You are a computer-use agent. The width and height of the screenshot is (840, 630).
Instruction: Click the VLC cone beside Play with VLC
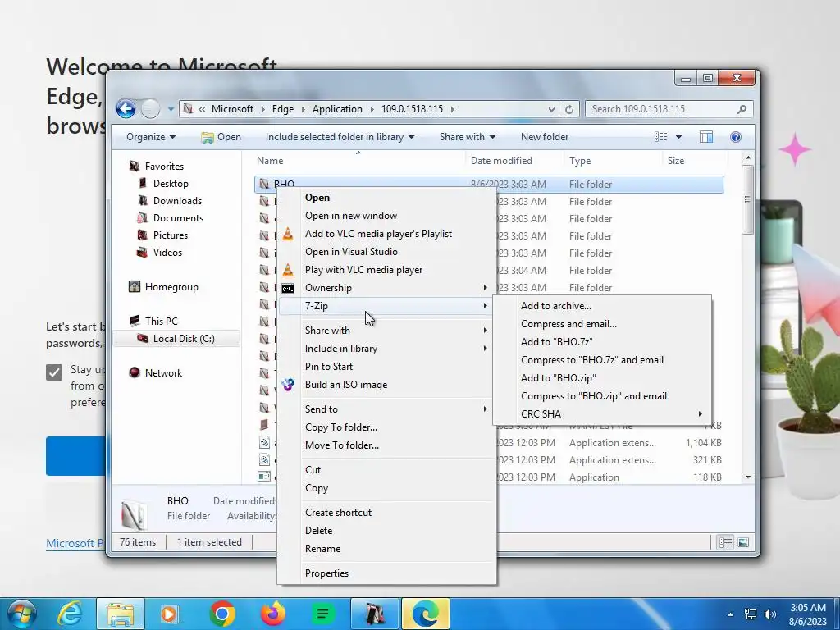coord(288,270)
